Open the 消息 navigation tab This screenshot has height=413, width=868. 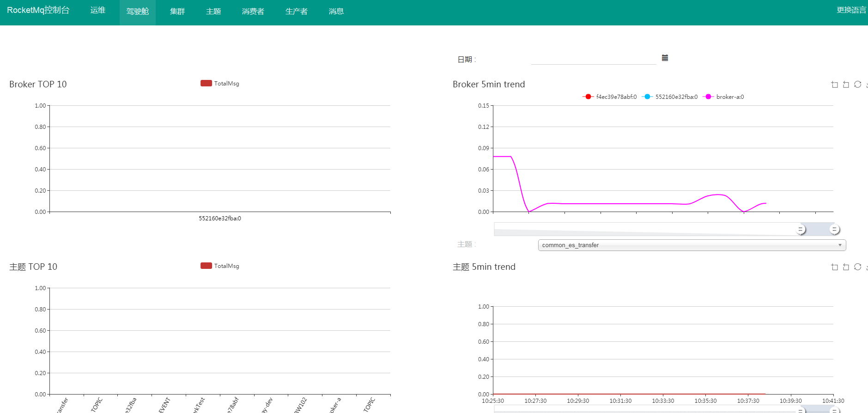(336, 12)
